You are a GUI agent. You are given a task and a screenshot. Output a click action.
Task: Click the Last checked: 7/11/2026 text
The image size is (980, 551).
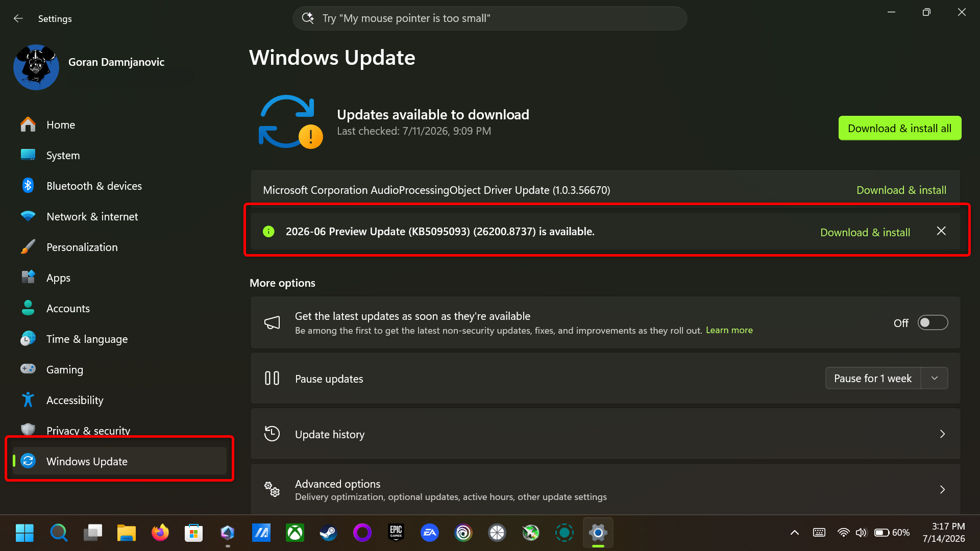[x=414, y=131]
